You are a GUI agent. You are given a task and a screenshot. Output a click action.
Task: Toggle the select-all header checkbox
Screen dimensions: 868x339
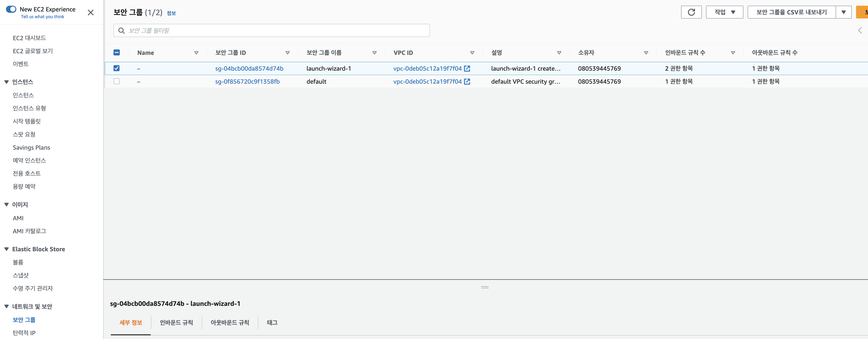coord(117,53)
